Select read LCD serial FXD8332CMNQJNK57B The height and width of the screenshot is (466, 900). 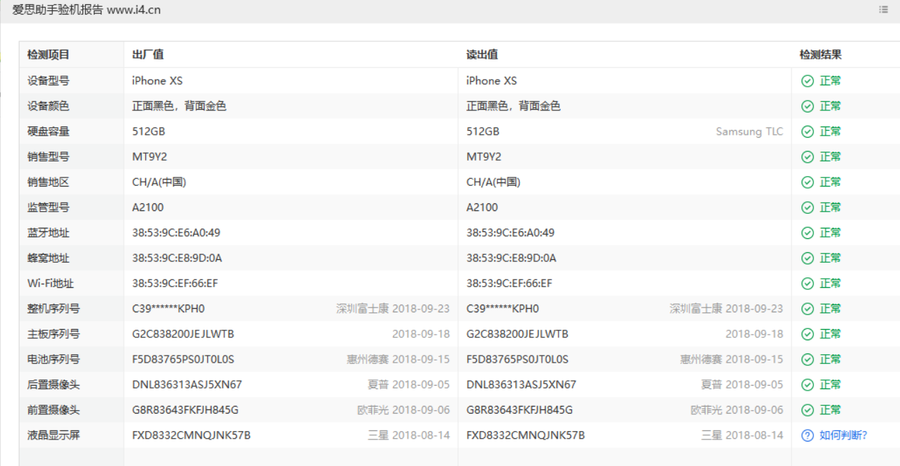pyautogui.click(x=525, y=435)
